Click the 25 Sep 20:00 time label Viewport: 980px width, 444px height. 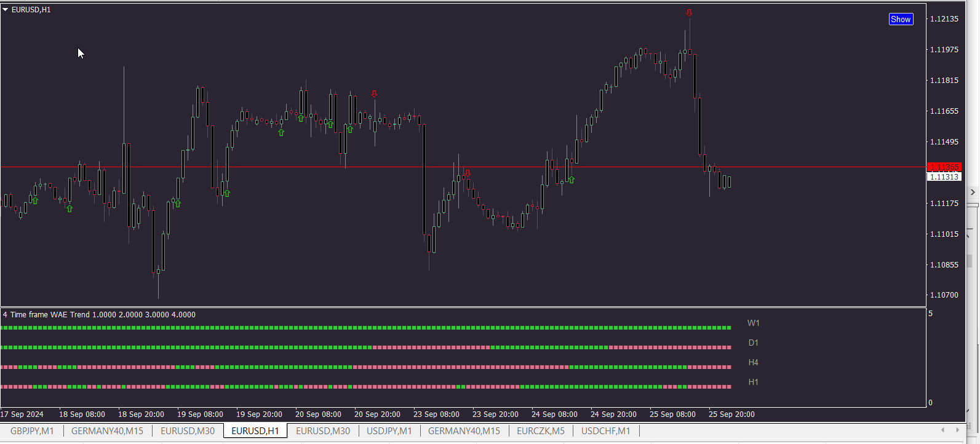click(731, 414)
